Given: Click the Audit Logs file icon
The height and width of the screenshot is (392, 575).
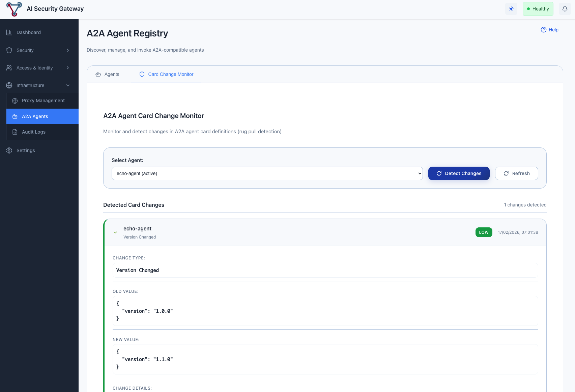Looking at the screenshot, I should (x=15, y=132).
